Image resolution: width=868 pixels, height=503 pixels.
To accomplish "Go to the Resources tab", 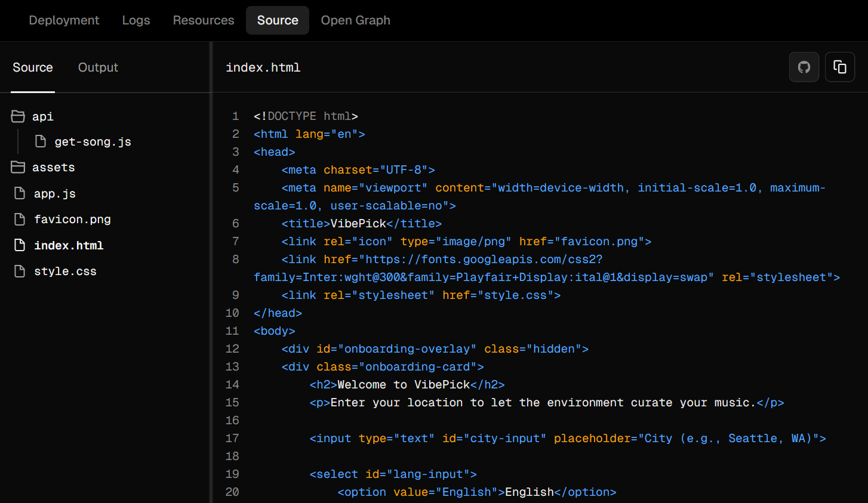I will 204,20.
